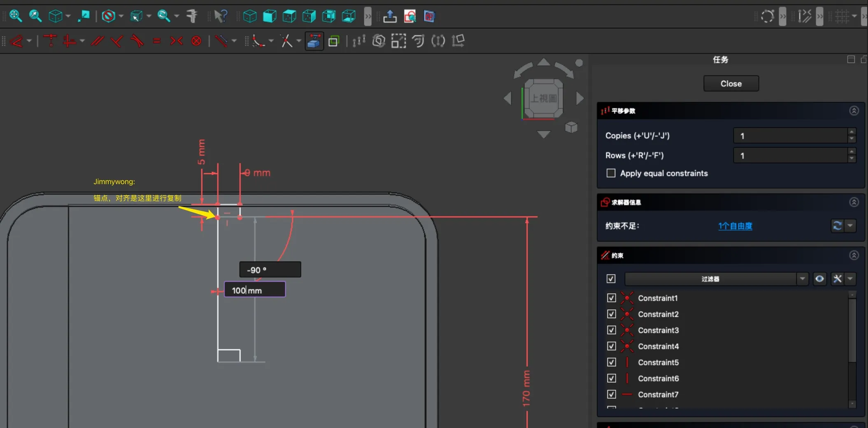This screenshot has width=868, height=428.
Task: Click the Fit All zoom icon
Action: (x=15, y=16)
